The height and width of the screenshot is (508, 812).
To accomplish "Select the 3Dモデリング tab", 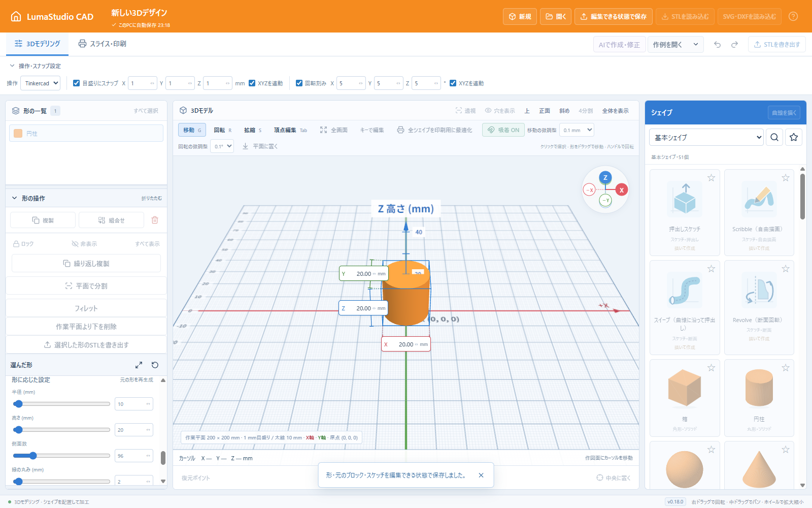I will click(38, 44).
